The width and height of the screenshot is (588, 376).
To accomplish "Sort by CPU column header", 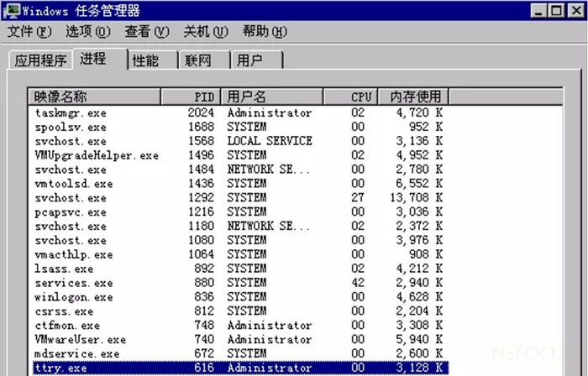I will [350, 97].
